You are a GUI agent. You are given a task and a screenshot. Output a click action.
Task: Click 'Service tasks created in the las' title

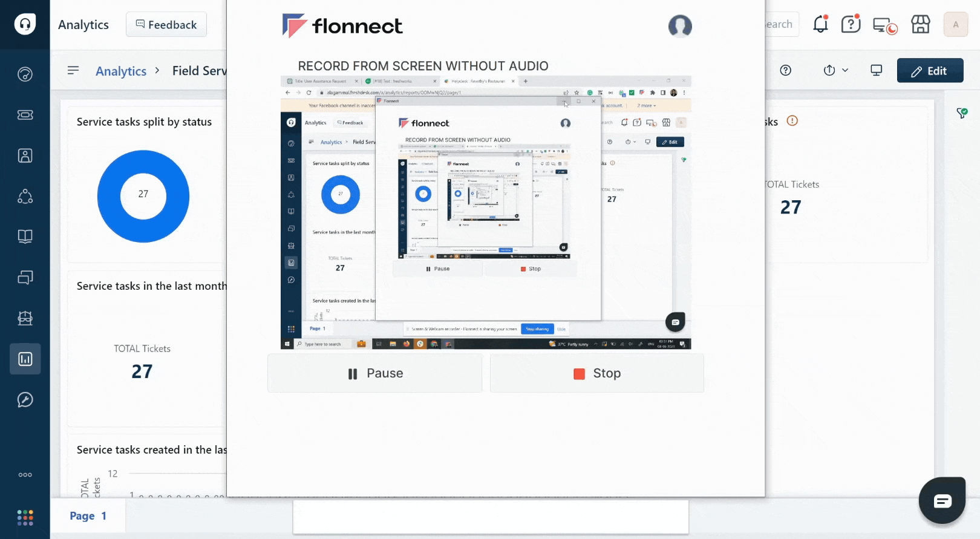coord(151,450)
